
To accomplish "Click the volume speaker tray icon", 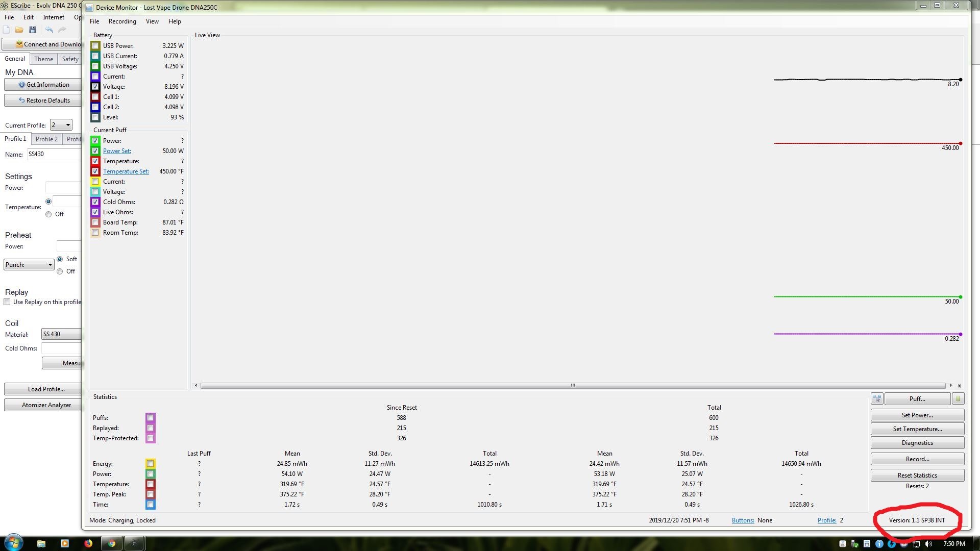I will [928, 544].
